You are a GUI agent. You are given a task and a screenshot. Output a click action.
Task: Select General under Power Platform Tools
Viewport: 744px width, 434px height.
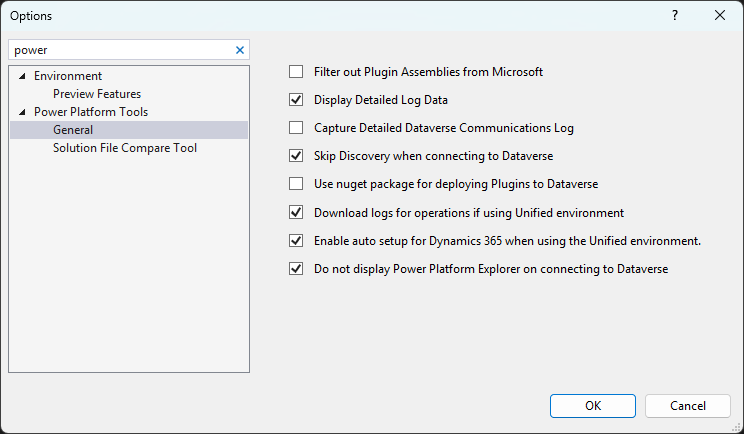[73, 130]
